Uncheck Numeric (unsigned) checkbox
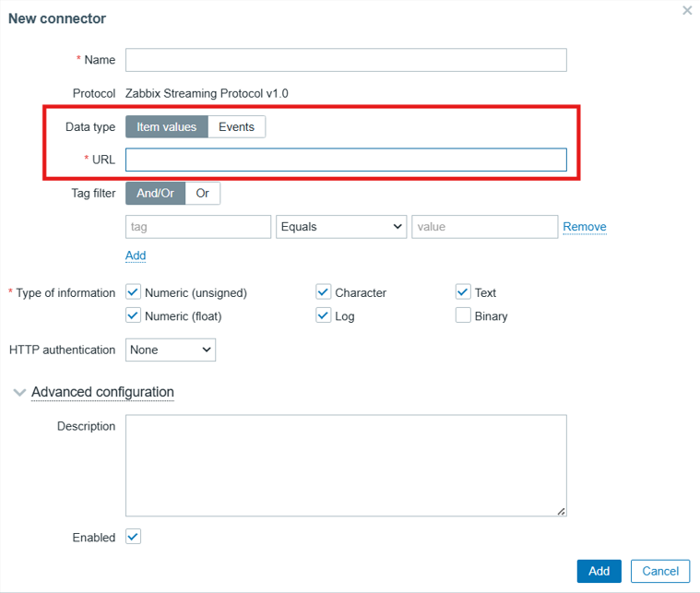This screenshot has width=700, height=593. (134, 292)
